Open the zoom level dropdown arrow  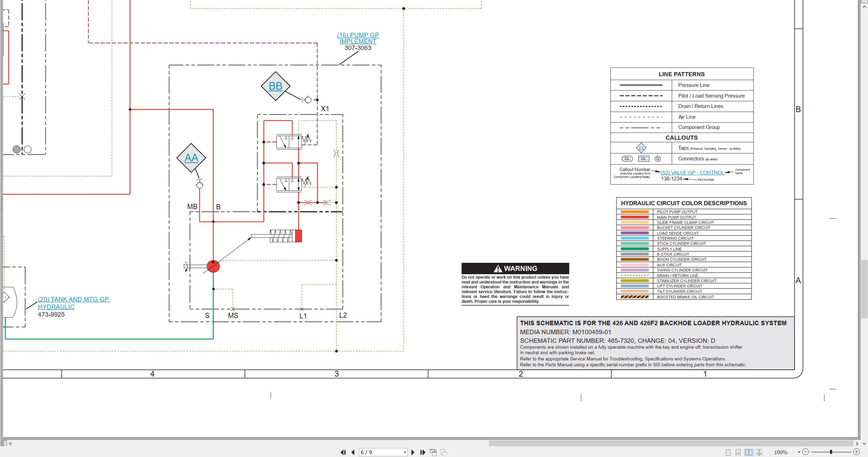tap(799, 452)
